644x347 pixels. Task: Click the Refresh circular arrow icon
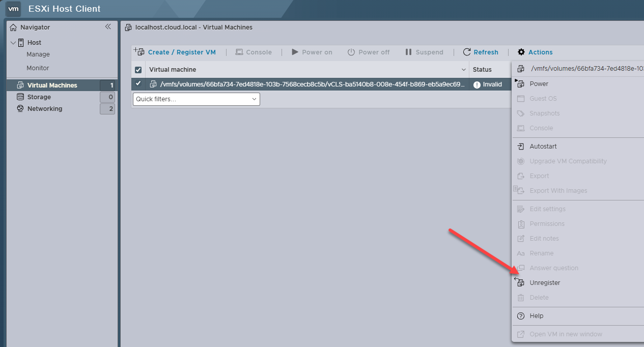pyautogui.click(x=467, y=52)
